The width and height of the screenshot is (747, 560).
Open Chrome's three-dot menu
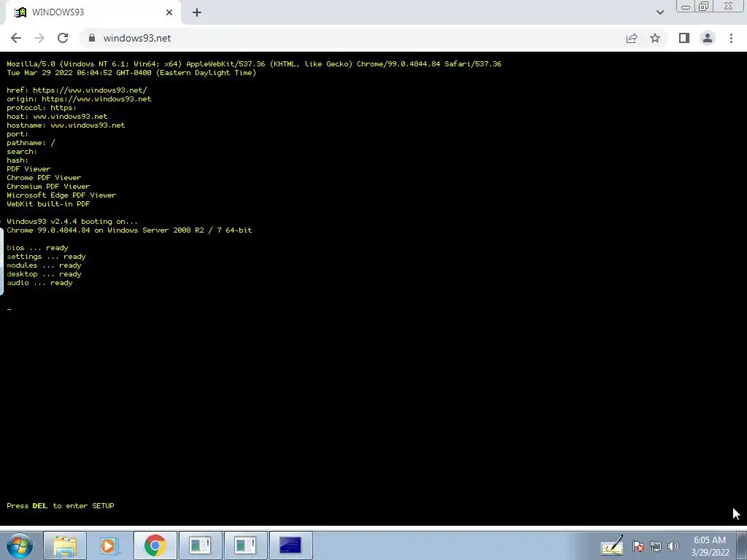coord(731,38)
